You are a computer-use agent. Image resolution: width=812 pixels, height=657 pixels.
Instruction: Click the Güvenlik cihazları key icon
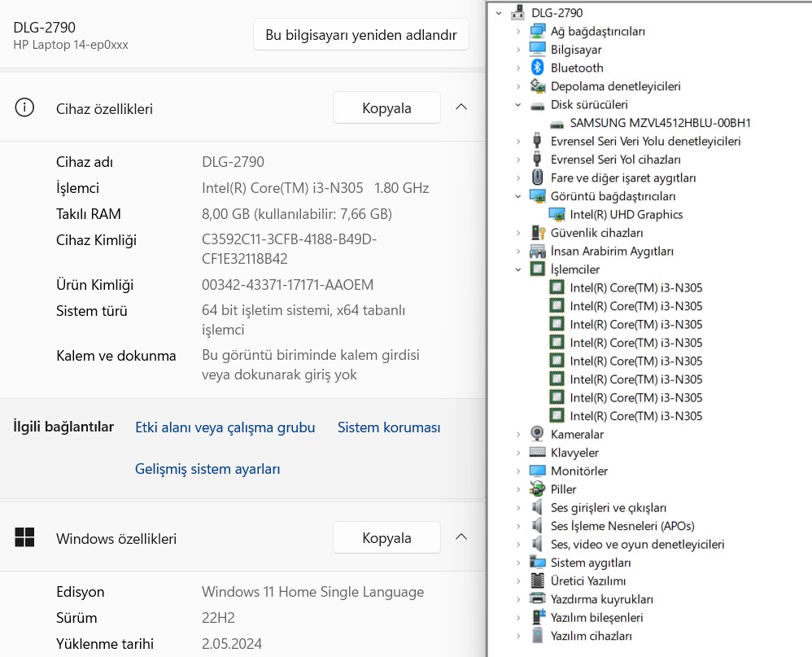tap(538, 233)
